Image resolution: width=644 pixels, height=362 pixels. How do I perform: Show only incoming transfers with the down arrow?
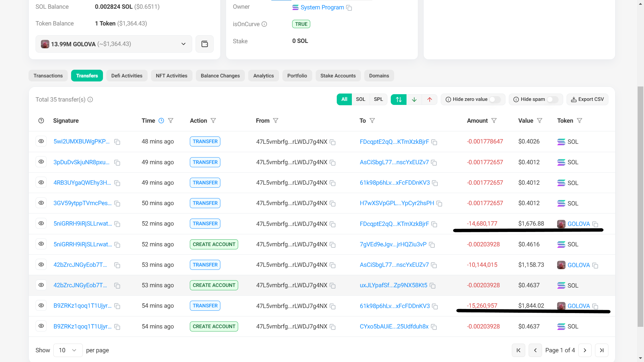pos(414,100)
